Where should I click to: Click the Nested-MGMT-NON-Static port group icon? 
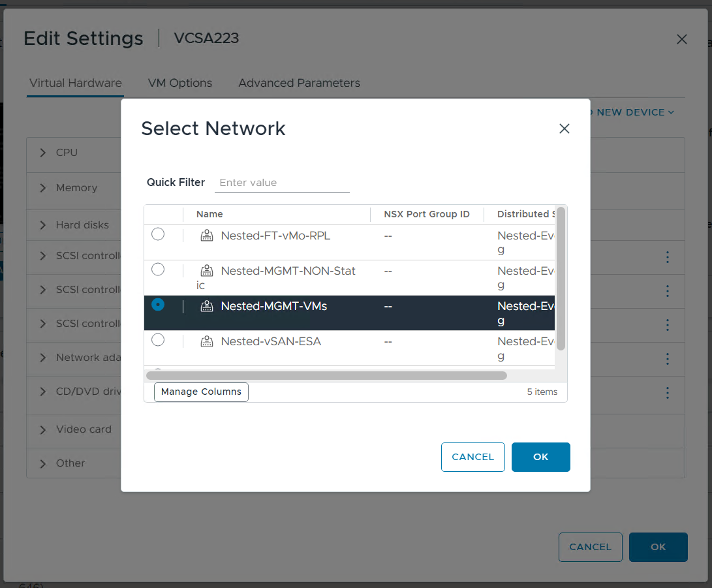(x=207, y=271)
